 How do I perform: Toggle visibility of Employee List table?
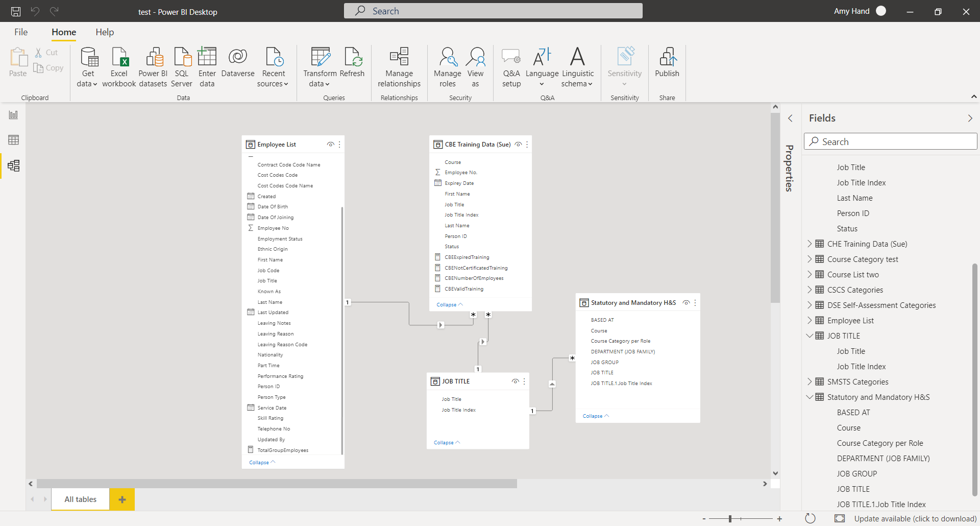coord(330,145)
